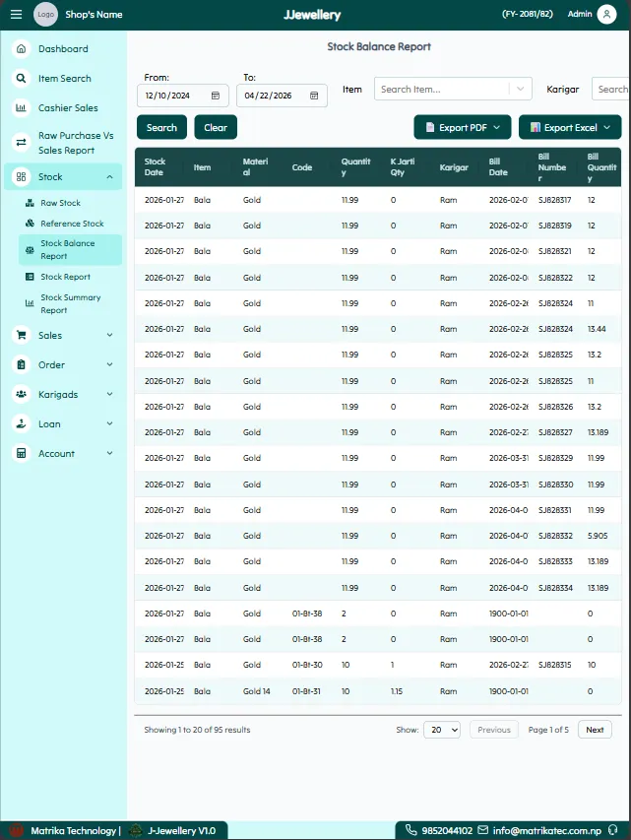Image resolution: width=631 pixels, height=840 pixels.
Task: Go to Next page of results
Action: click(595, 730)
